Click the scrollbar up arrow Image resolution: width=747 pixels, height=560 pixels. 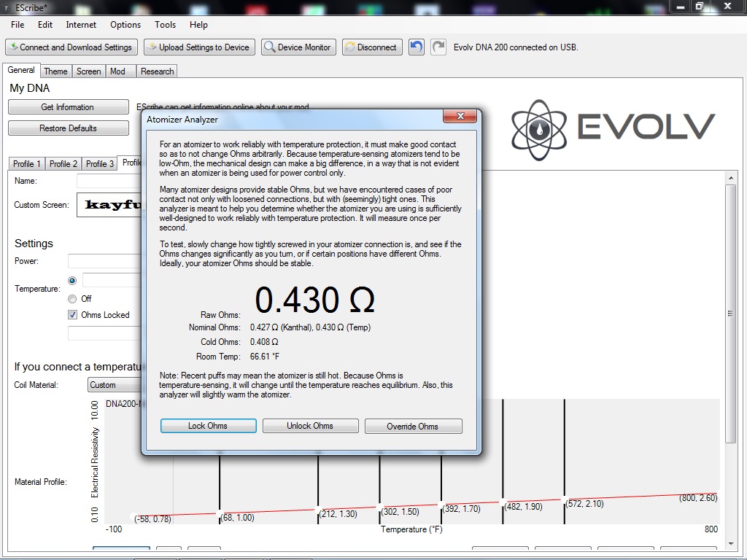coord(730,178)
